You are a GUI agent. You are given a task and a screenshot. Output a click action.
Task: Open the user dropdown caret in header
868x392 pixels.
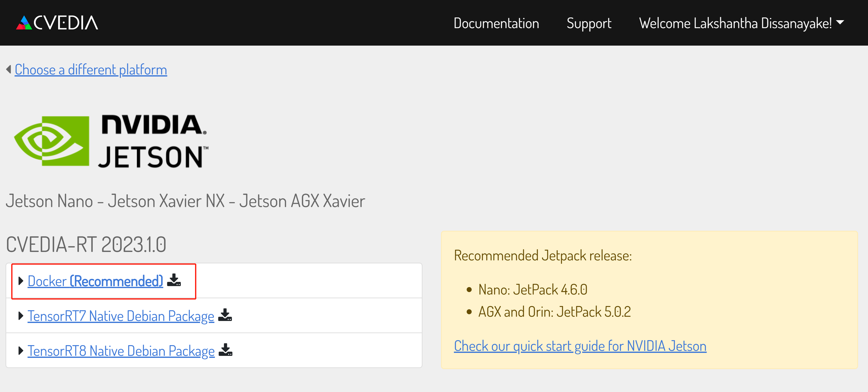tap(840, 22)
